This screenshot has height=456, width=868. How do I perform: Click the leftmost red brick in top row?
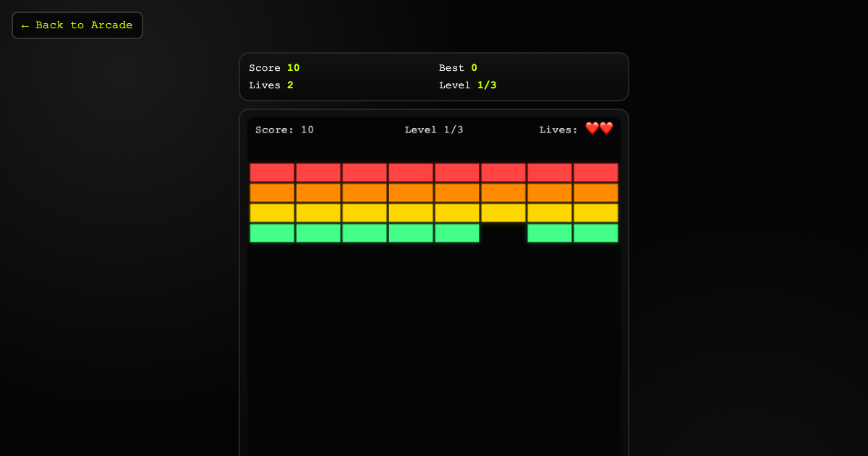tap(272, 172)
